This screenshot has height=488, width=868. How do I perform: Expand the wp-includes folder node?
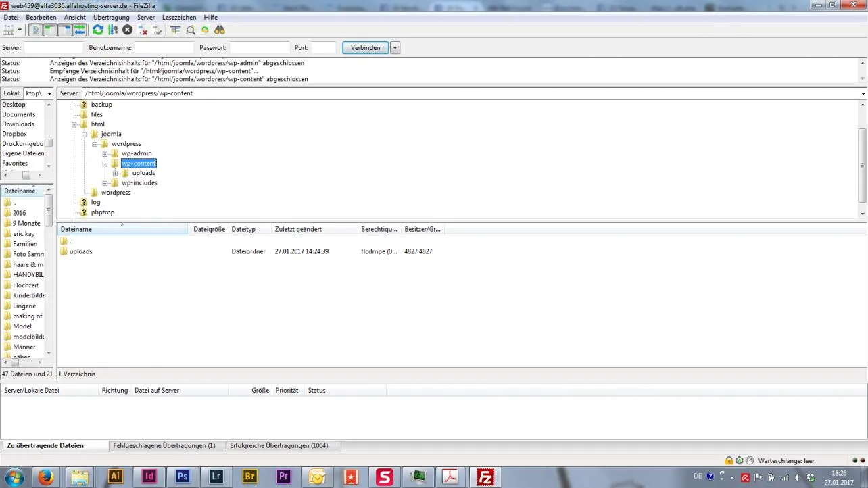105,183
